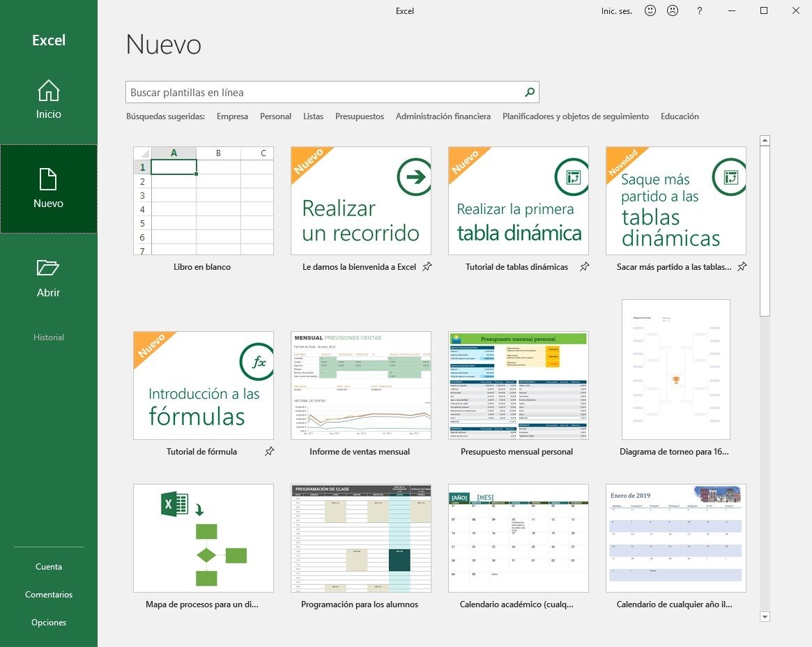Click the search magnifier icon
The width and height of the screenshot is (812, 647).
(529, 92)
